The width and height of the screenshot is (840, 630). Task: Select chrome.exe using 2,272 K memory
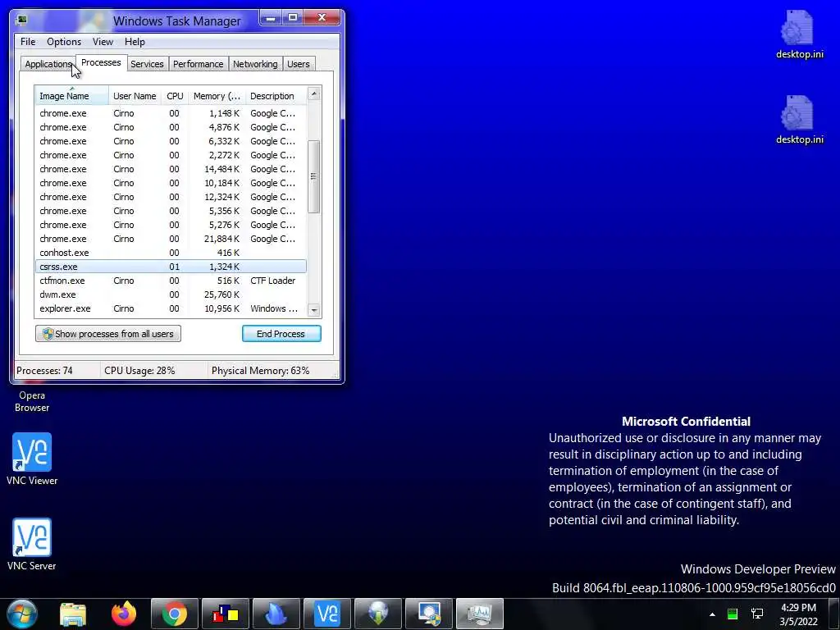(171, 155)
